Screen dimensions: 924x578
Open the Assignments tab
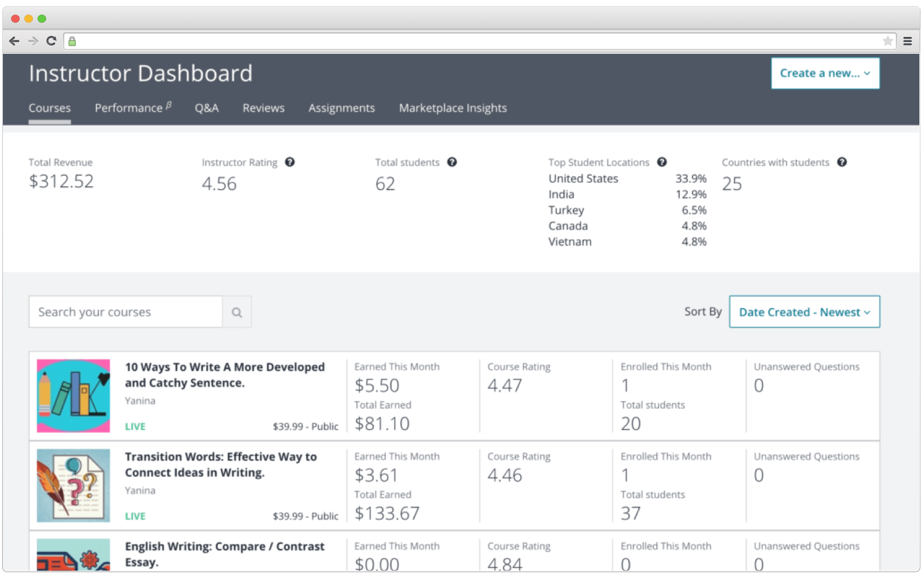(341, 108)
